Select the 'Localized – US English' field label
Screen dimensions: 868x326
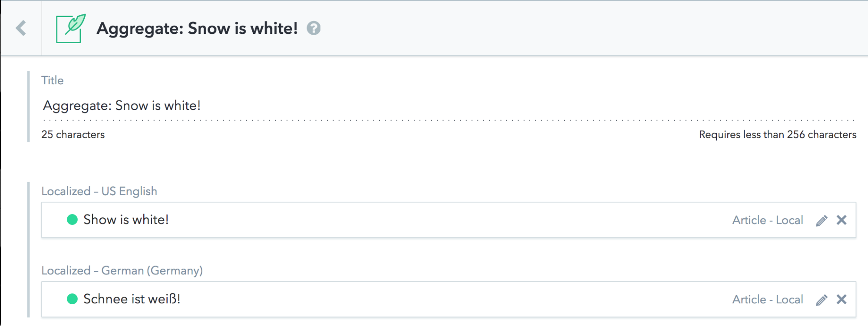pos(99,191)
